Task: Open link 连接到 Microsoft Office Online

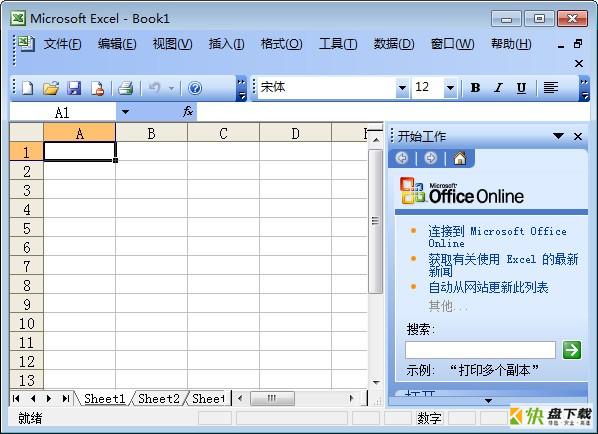Action: pos(497,237)
